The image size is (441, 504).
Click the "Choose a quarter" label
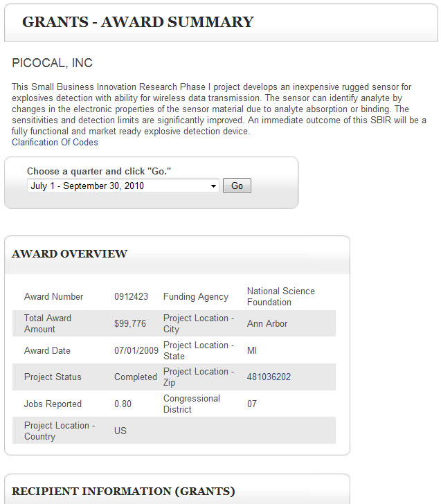tap(98, 171)
